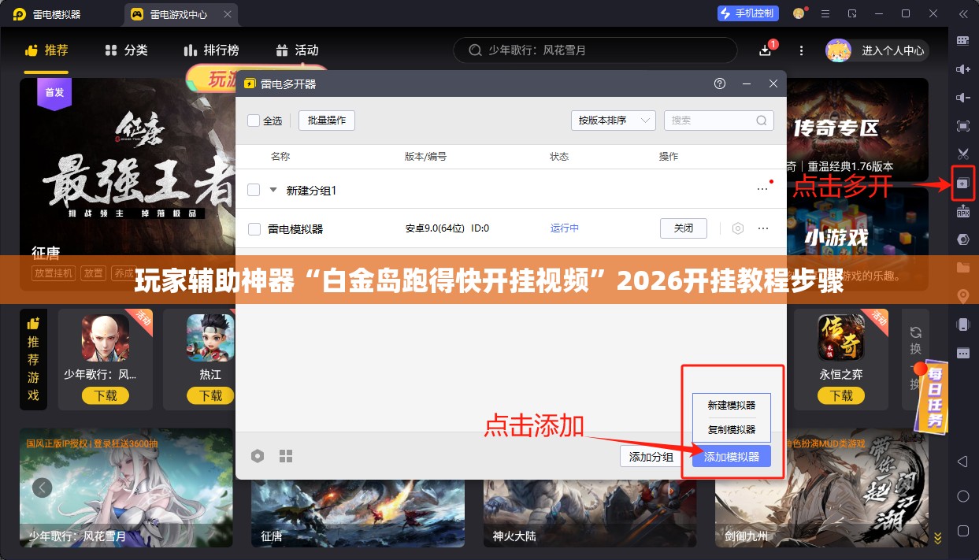The height and width of the screenshot is (560, 979).
Task: Open the vertical dots menu beside downloads
Action: point(802,50)
